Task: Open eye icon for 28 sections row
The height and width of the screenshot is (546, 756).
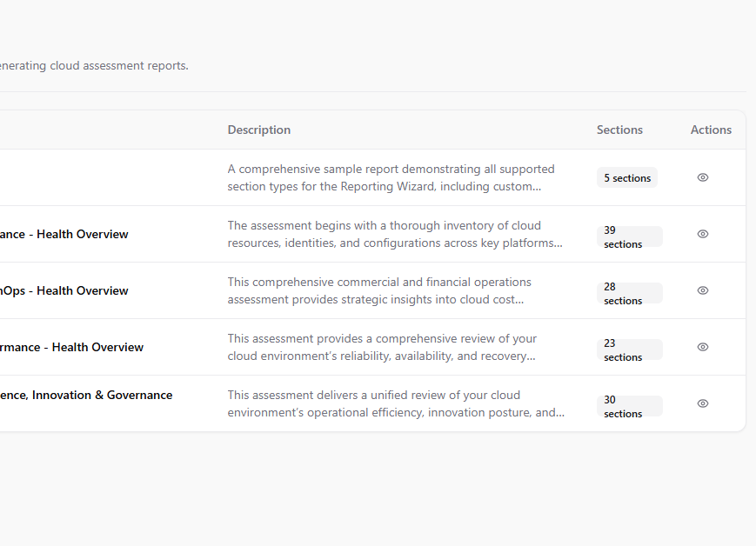Action: (702, 290)
